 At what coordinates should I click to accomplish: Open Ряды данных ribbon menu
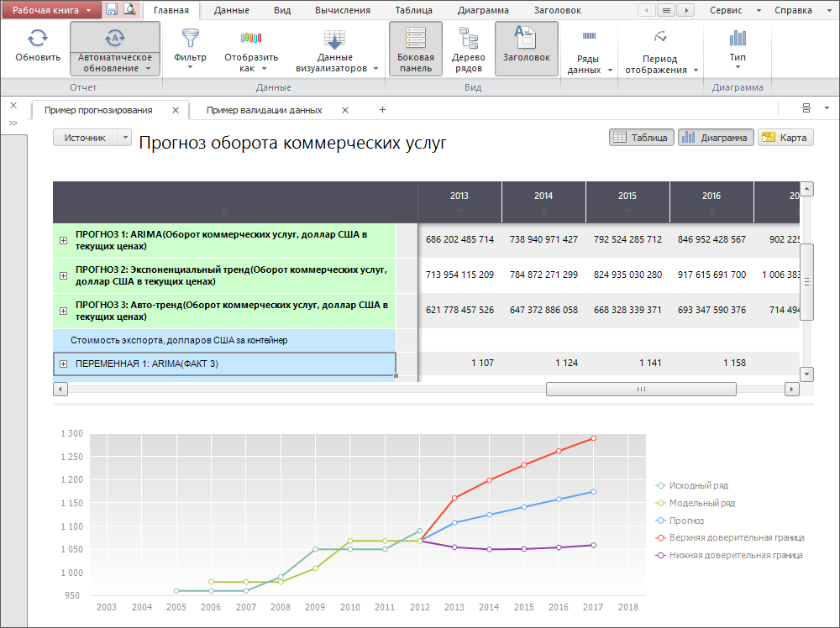(x=589, y=39)
